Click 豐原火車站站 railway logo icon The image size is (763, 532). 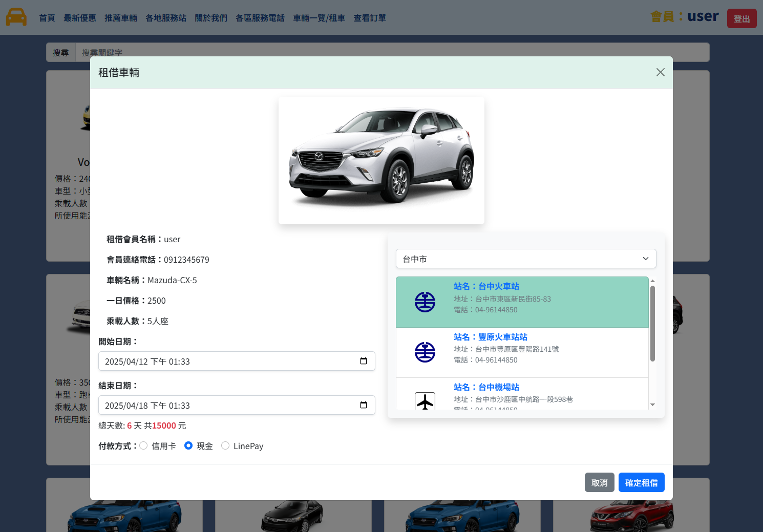(425, 352)
